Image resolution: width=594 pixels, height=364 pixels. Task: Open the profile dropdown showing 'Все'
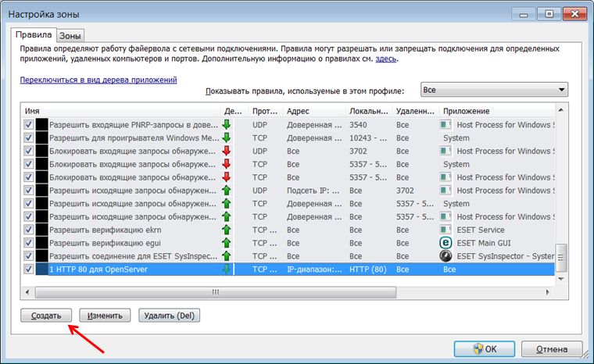[494, 90]
